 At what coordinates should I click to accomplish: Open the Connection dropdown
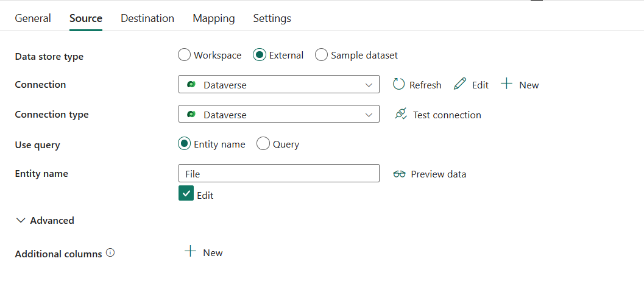[369, 85]
